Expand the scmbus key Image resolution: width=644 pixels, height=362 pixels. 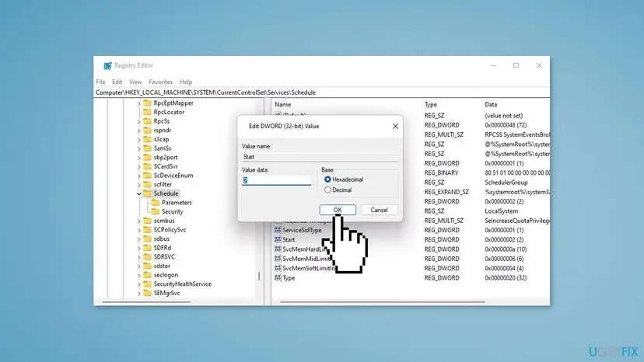(138, 221)
